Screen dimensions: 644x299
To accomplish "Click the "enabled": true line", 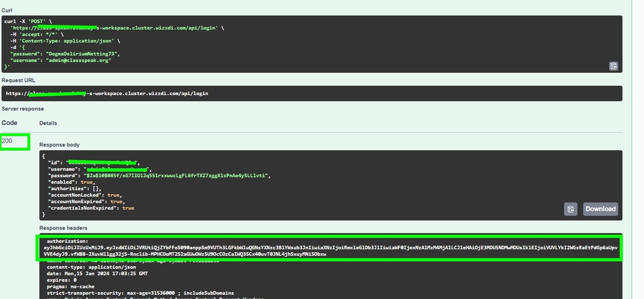I will [72, 182].
